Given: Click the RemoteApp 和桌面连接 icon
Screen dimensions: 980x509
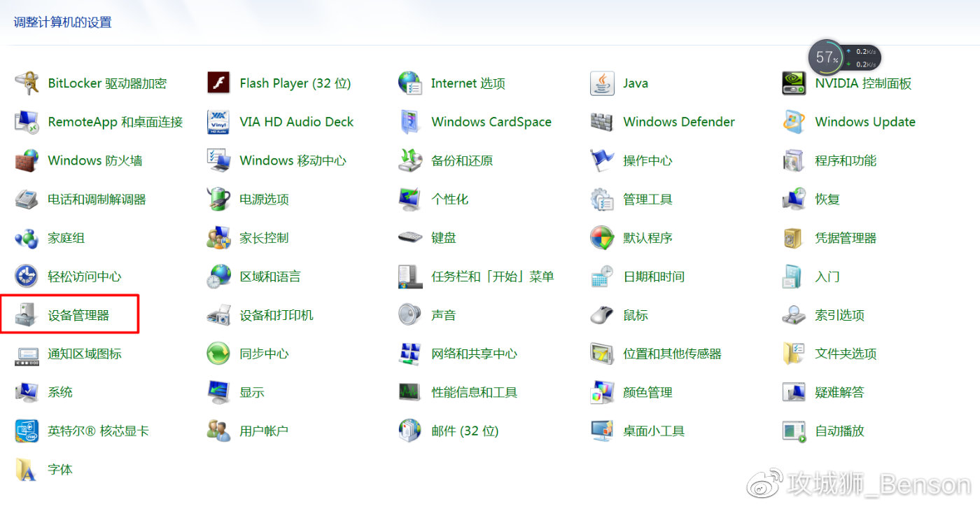Looking at the screenshot, I should (x=27, y=122).
